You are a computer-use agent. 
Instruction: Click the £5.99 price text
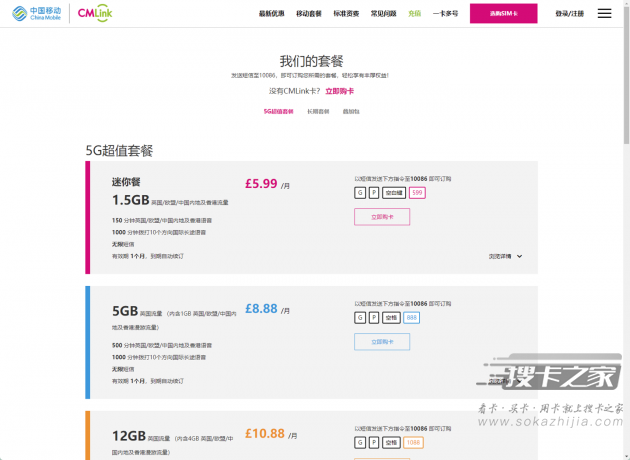pyautogui.click(x=261, y=184)
